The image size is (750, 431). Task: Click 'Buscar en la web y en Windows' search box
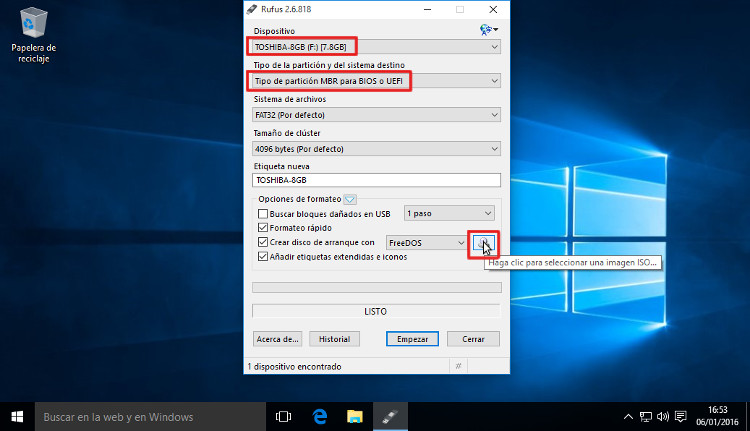click(x=150, y=417)
